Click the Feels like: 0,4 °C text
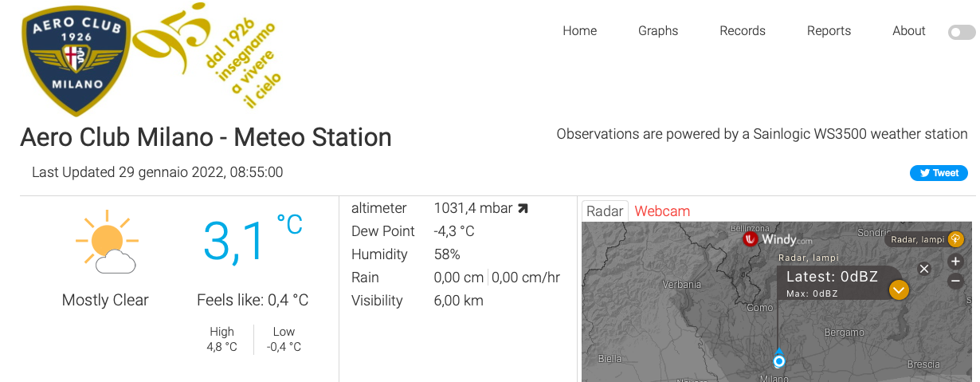Screen dimensions: 980x382 point(253,301)
